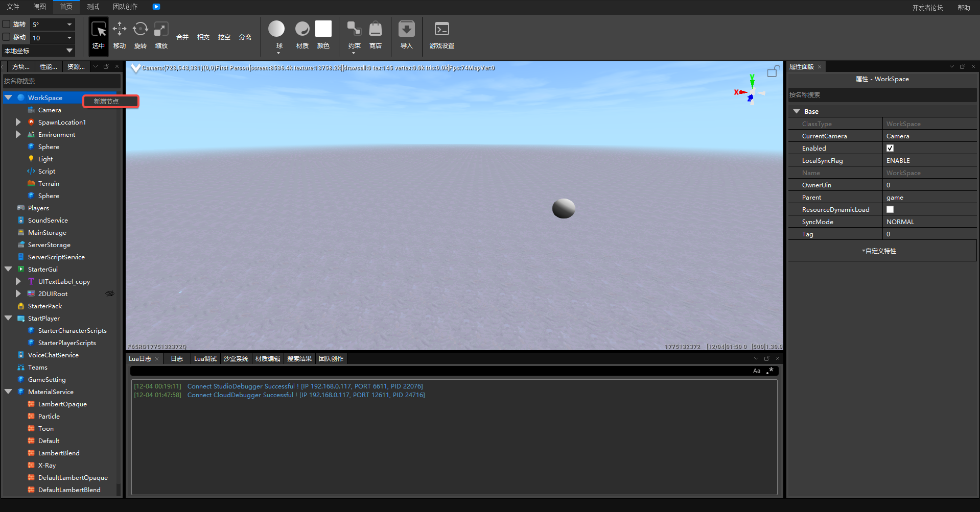Check the ResourceDynamicLoad checkbox
This screenshot has height=512, width=980.
[x=890, y=210]
